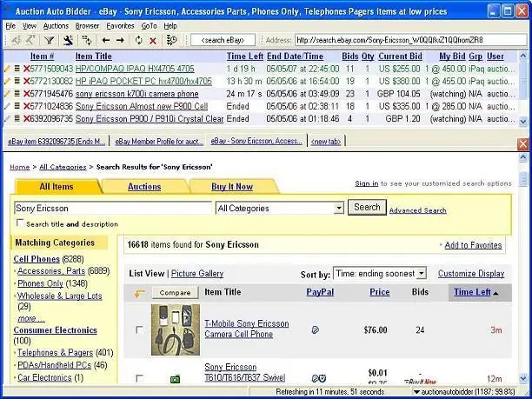Screen dimensions: 532x399
Task: Click the clock schedule list toolbar icon
Action: [171, 40]
